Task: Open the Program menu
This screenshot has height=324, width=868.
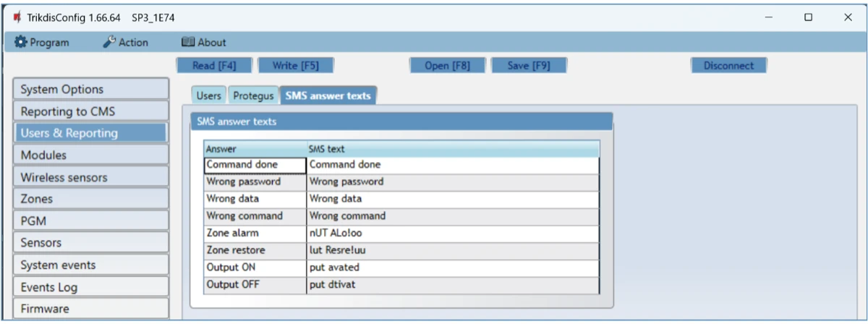Action: [x=42, y=43]
